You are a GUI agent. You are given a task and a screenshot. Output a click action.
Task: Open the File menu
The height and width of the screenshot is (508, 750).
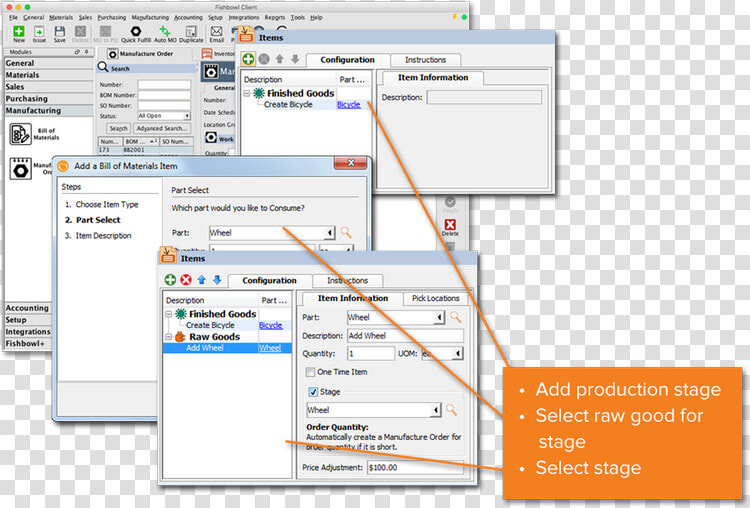click(13, 17)
